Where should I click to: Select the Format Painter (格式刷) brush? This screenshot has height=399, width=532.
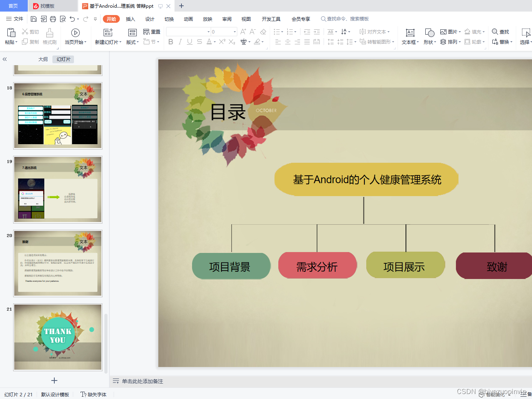point(50,32)
